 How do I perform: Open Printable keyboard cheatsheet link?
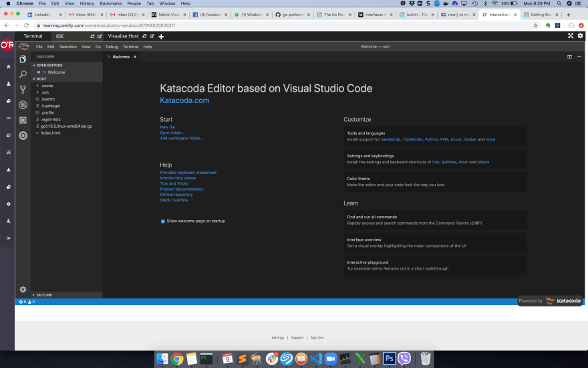pyautogui.click(x=188, y=173)
